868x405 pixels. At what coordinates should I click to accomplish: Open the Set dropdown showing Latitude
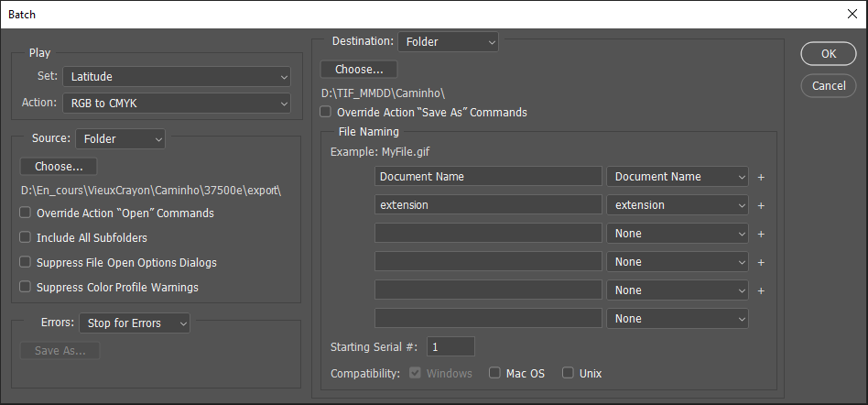coord(176,77)
